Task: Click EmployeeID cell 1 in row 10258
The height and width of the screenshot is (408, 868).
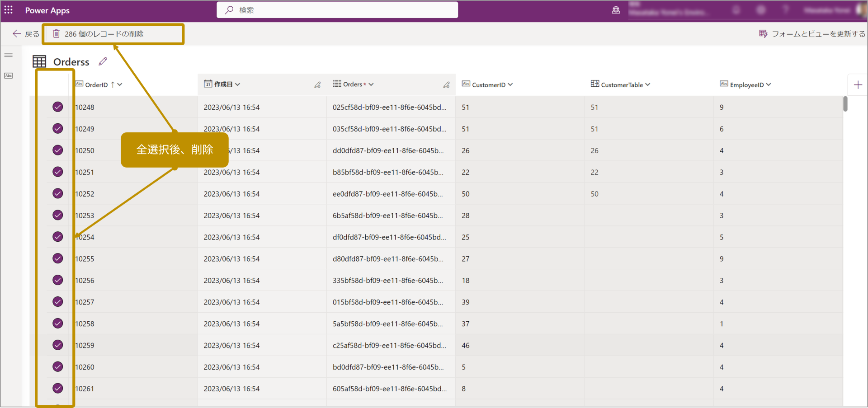Action: 722,324
